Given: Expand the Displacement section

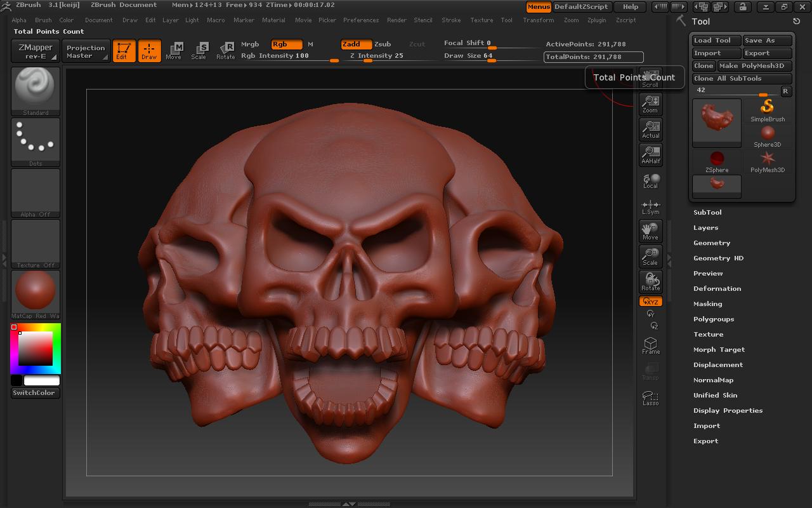Looking at the screenshot, I should pyautogui.click(x=718, y=365).
